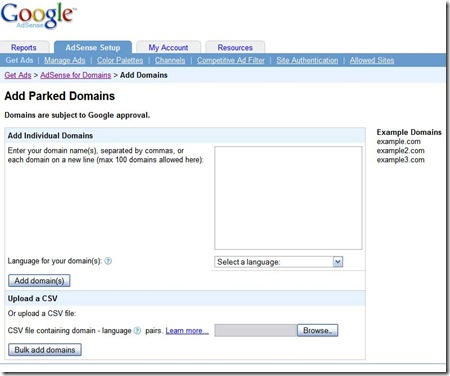Click AdSense for Domains breadcrumb link
The width and height of the screenshot is (450, 376).
coord(76,75)
